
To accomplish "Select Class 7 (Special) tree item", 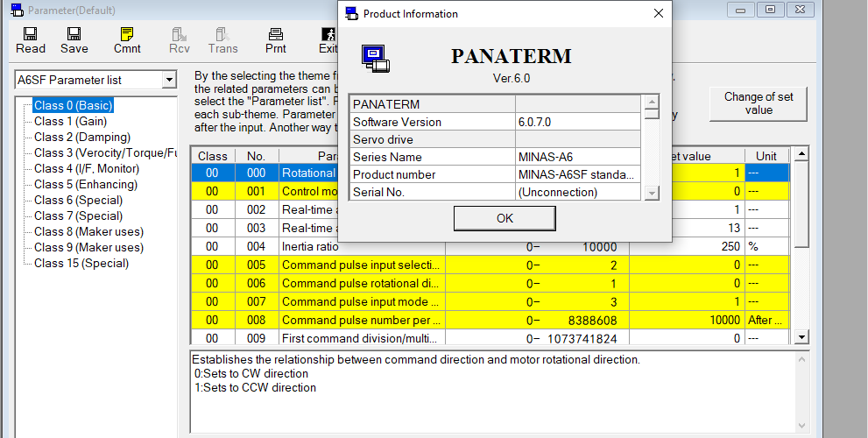I will (x=78, y=215).
